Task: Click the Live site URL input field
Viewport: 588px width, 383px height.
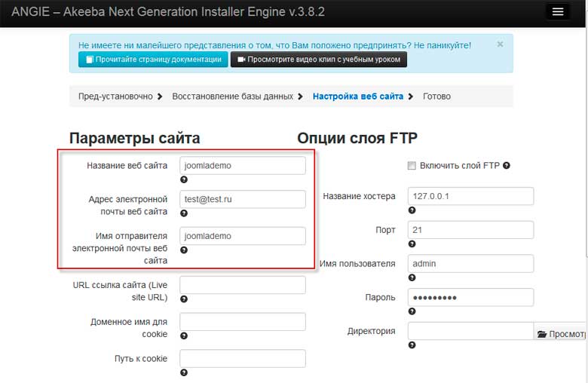Action: click(x=243, y=285)
